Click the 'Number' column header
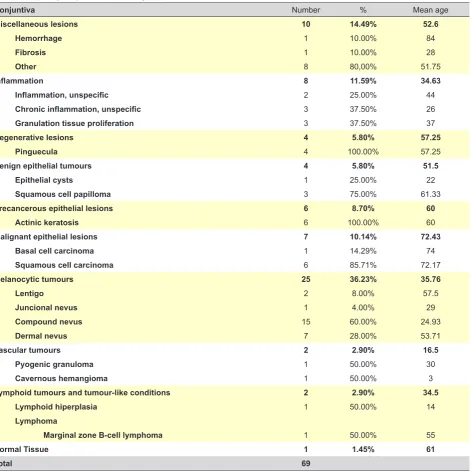The image size is (471, 471). 306,10
